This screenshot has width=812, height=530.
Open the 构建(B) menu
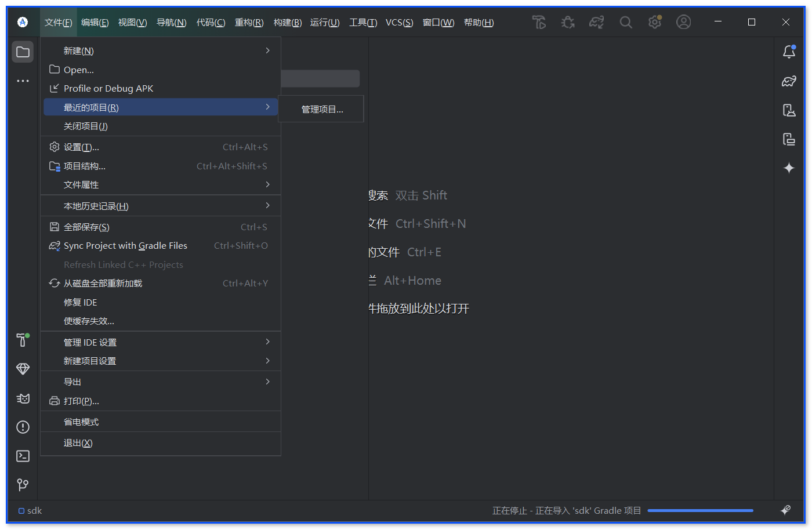pyautogui.click(x=288, y=23)
